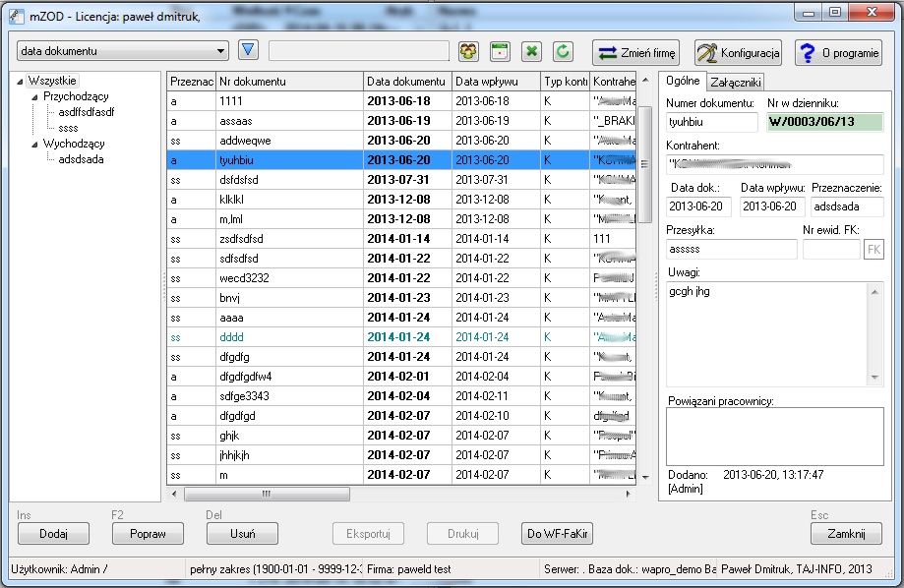
Task: Select document row wecd3232
Action: pyautogui.click(x=401, y=278)
